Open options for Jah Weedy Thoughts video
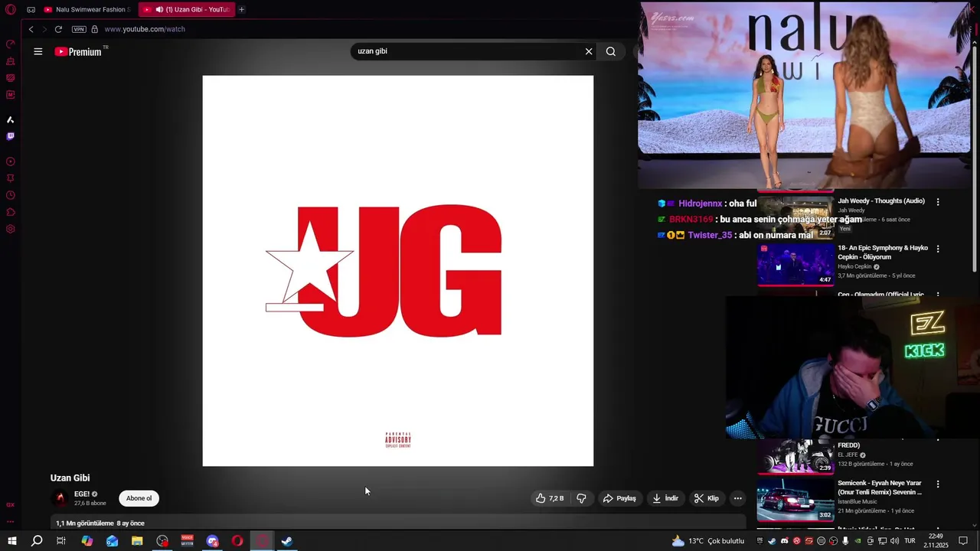The height and width of the screenshot is (551, 980). click(938, 202)
